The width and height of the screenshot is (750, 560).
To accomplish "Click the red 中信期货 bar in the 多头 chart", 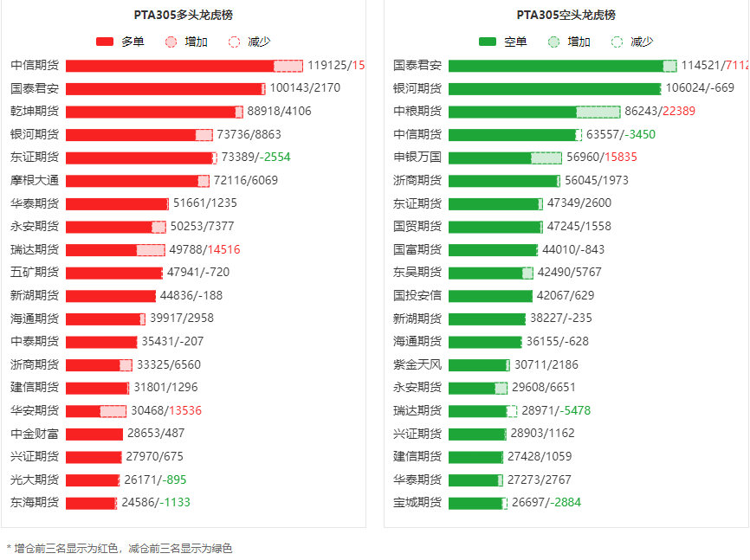I will tap(170, 66).
